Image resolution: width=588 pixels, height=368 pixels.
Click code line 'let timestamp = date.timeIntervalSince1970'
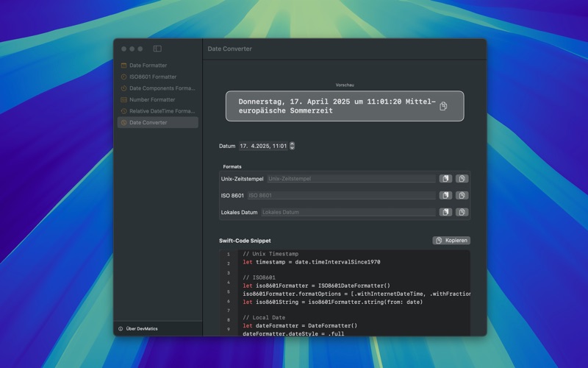click(311, 262)
